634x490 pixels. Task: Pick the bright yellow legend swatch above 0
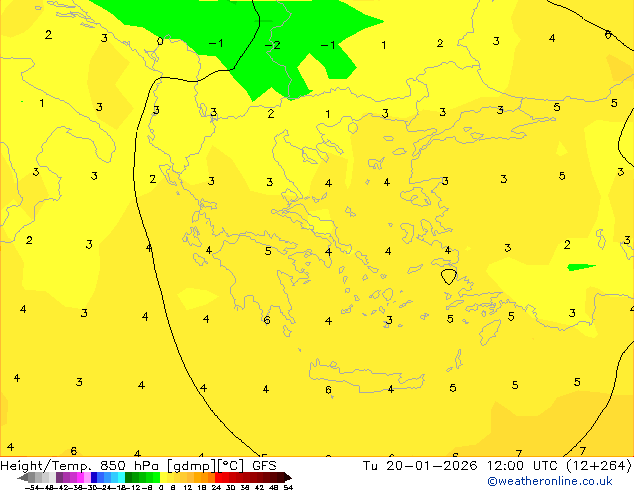pyautogui.click(x=163, y=477)
